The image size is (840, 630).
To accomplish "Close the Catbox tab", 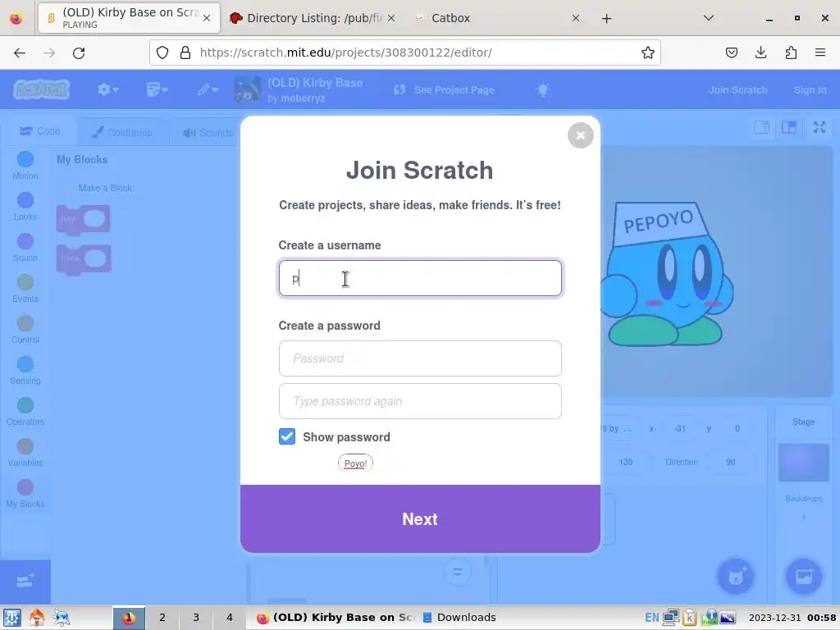I will click(x=576, y=18).
